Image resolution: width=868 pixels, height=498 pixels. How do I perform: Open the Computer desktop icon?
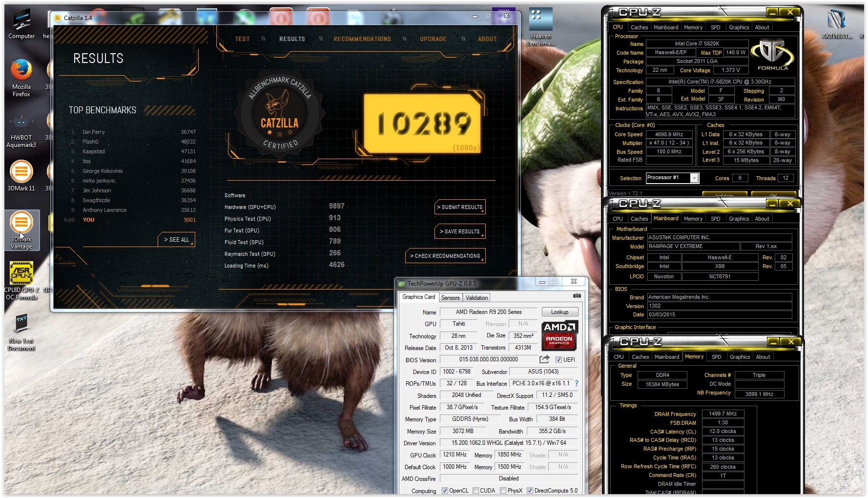pos(21,24)
